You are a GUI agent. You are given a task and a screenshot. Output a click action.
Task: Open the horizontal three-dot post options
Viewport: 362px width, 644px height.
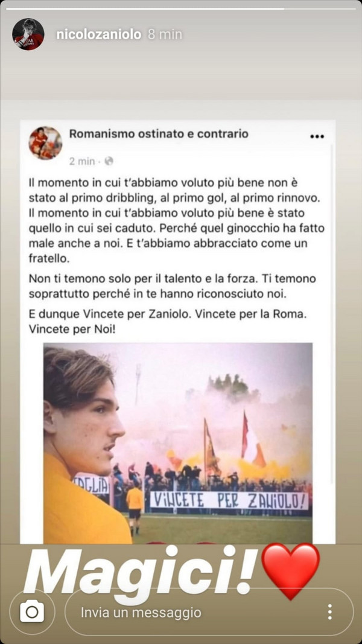click(317, 137)
